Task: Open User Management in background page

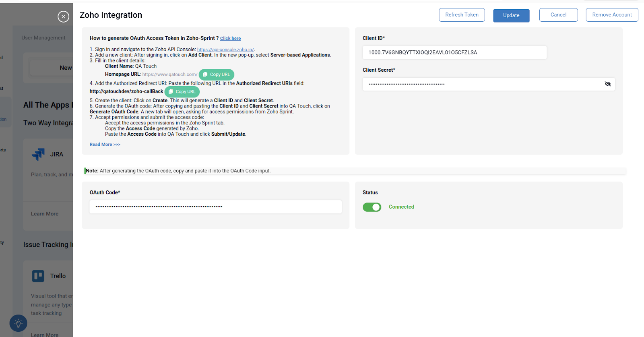Action: pyautogui.click(x=43, y=38)
